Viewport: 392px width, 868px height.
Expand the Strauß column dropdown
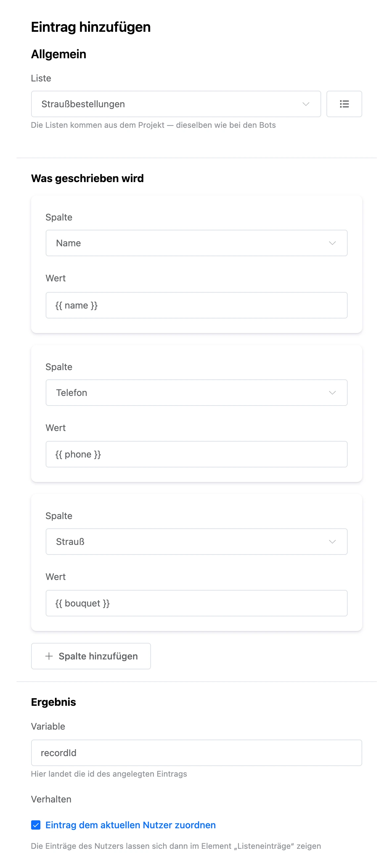point(196,542)
